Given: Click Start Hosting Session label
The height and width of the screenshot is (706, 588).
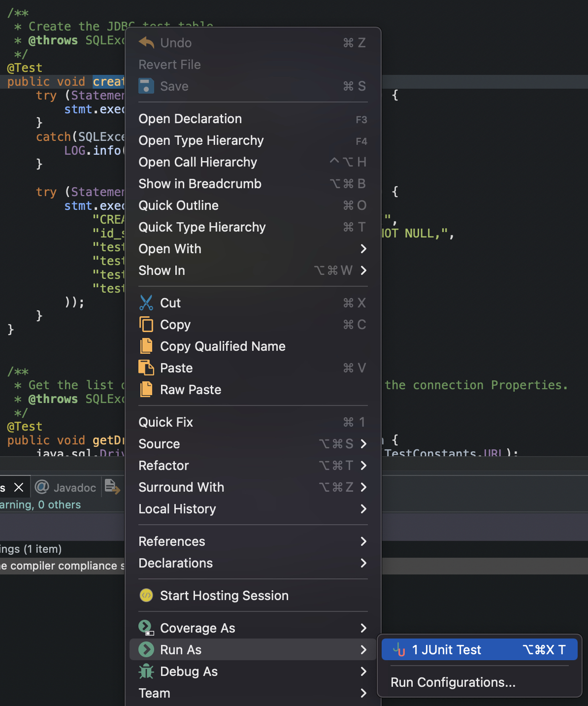Looking at the screenshot, I should (x=224, y=596).
